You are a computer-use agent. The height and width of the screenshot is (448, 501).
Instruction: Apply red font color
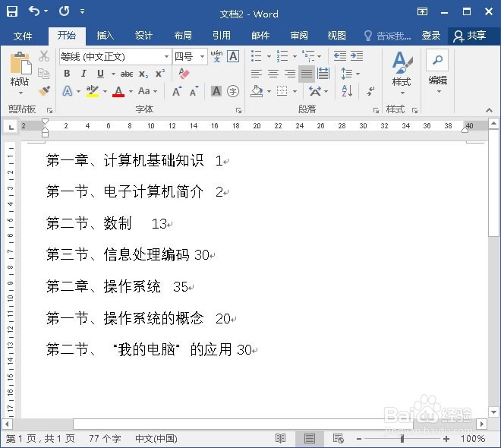point(118,91)
